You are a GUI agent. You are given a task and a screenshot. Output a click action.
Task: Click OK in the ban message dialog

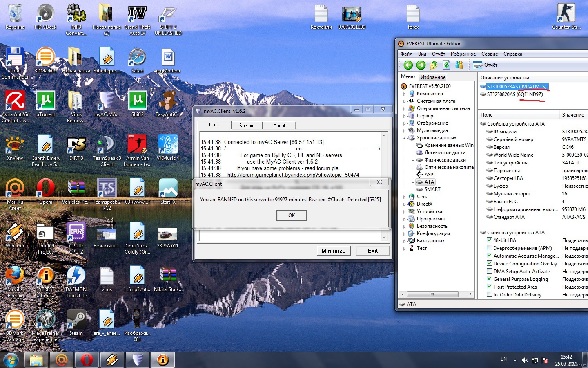(292, 215)
